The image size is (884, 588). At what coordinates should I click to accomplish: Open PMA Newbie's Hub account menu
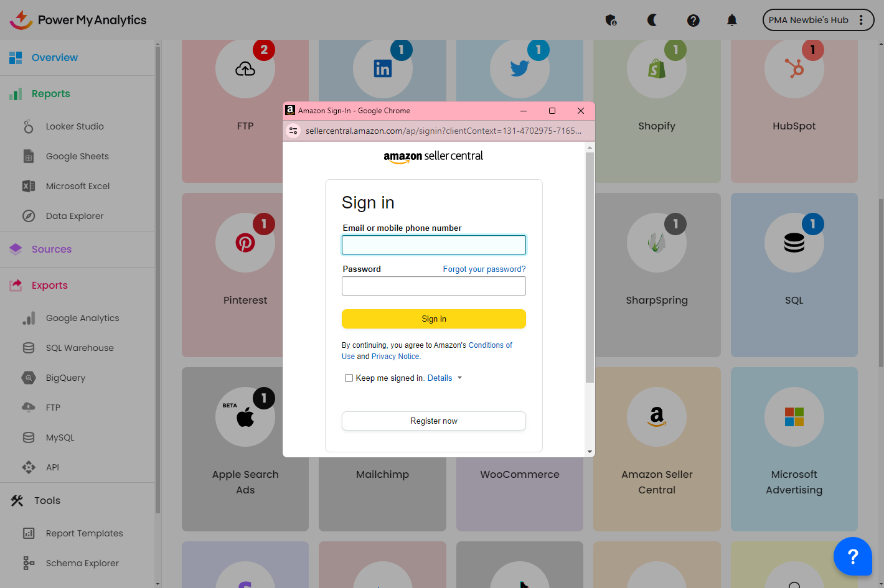pyautogui.click(x=817, y=20)
